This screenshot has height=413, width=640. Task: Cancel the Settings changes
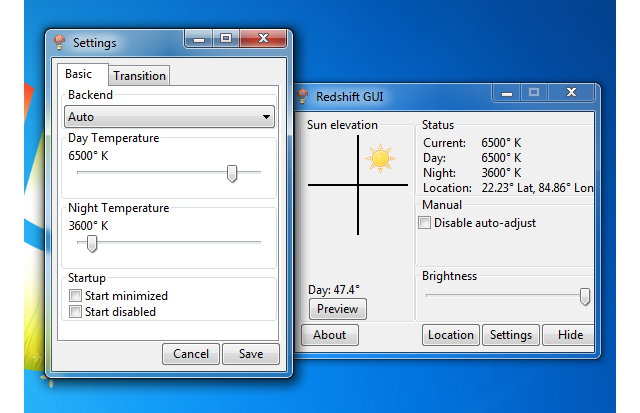[x=191, y=353]
